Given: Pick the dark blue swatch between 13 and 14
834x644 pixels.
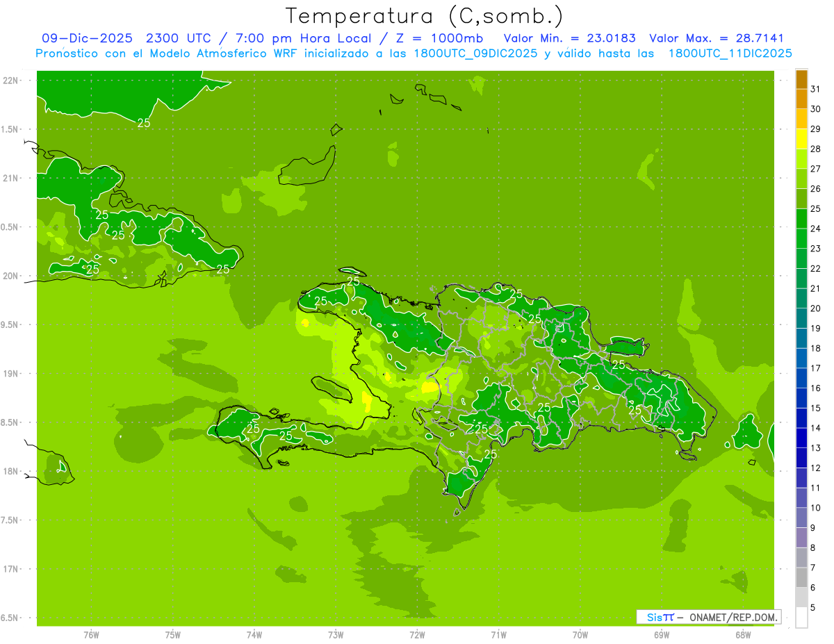Looking at the screenshot, I should (801, 438).
